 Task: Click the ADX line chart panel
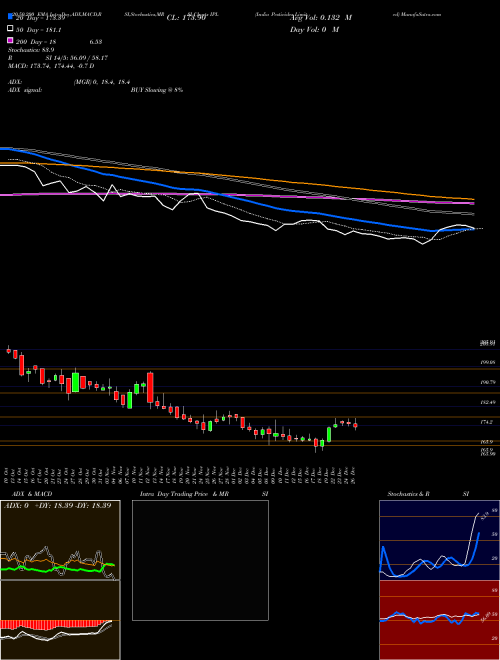pos(60,540)
